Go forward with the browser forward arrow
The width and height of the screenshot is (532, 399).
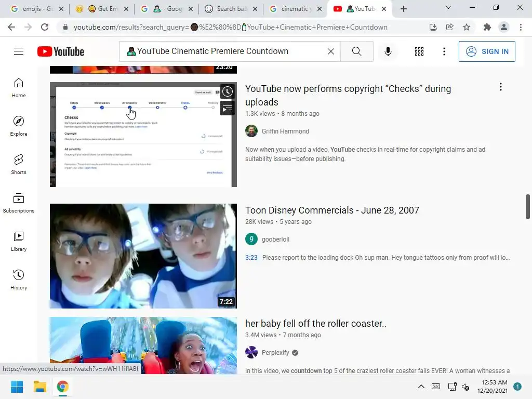click(x=28, y=27)
